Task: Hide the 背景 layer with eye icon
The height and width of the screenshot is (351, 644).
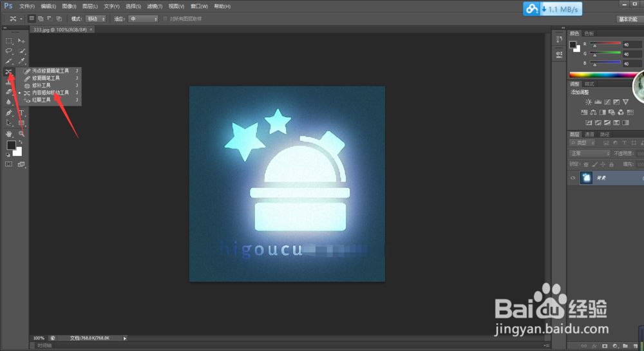Action: tap(573, 178)
